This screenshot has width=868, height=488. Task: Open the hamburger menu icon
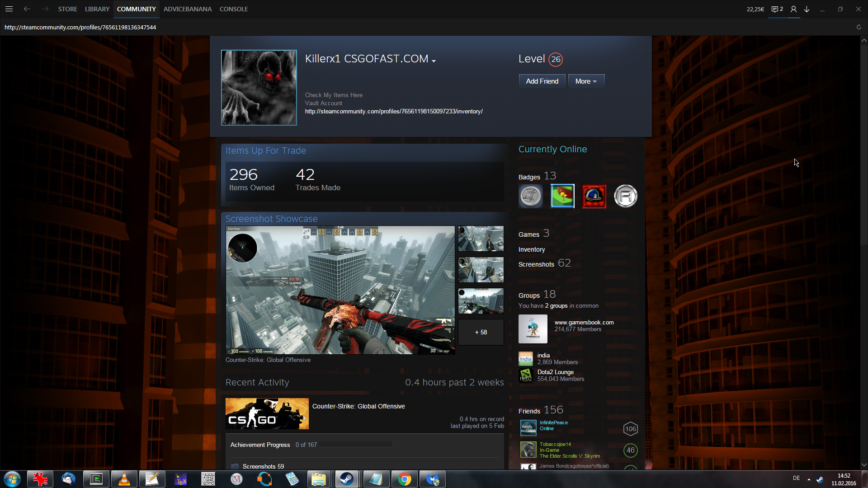[9, 9]
